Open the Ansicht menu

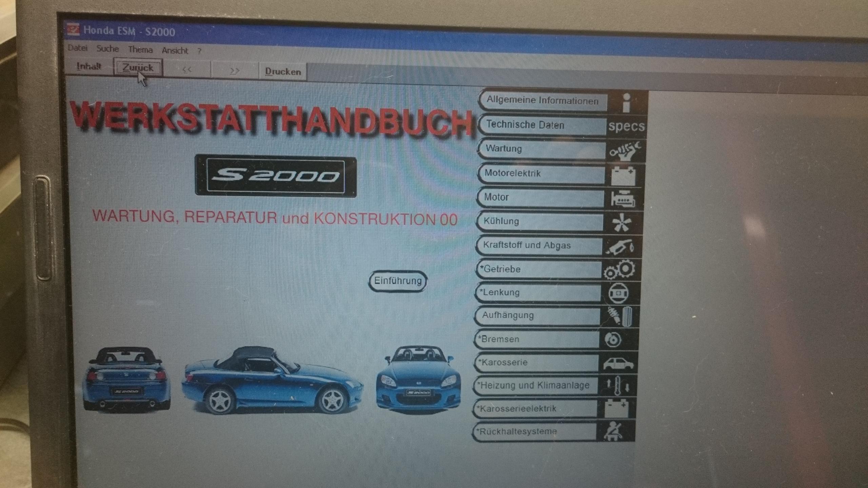coord(175,50)
